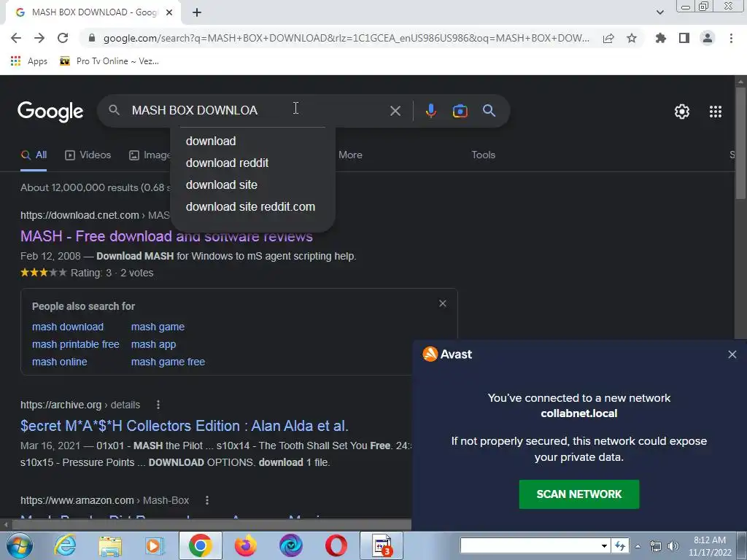
Task: Open a new browser tab
Action: click(x=197, y=12)
